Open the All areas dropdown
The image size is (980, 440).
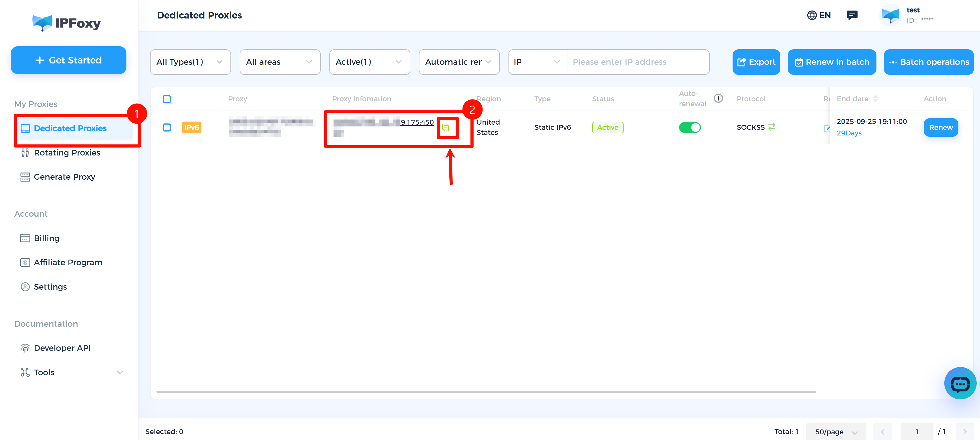click(x=280, y=62)
